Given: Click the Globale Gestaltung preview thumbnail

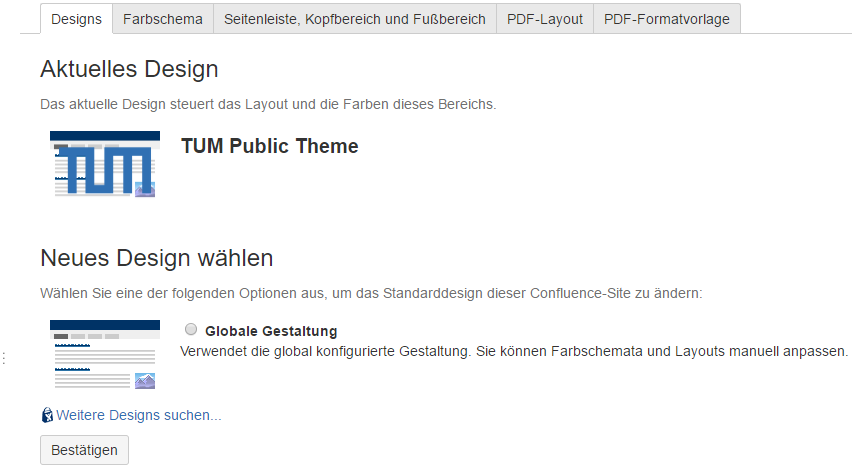Looking at the screenshot, I should [x=104, y=354].
